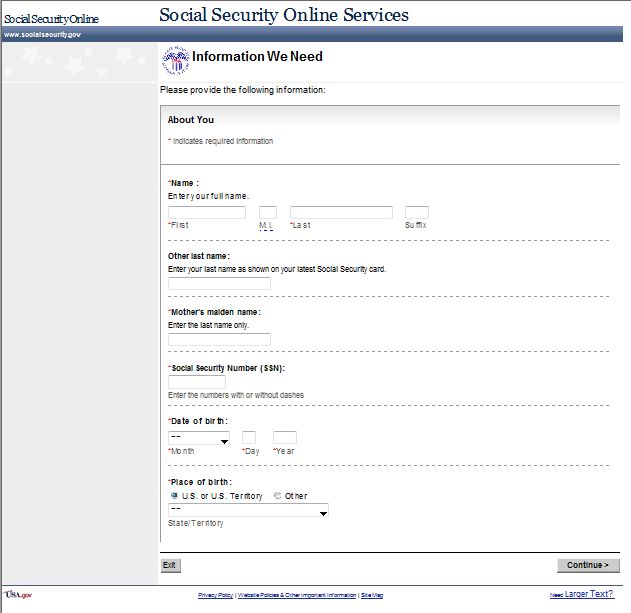The width and height of the screenshot is (631, 613).
Task: Click the Mother's maiden name field
Action: 219,339
